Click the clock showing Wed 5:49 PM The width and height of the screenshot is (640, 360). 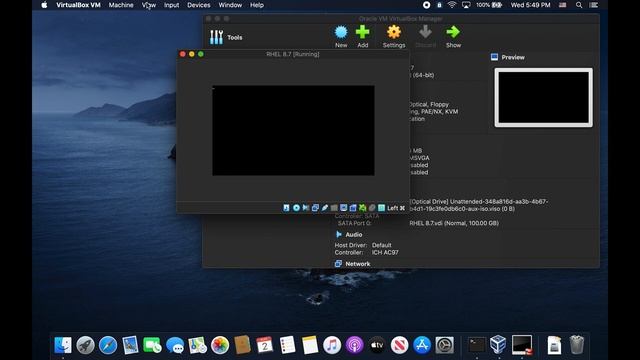click(x=530, y=5)
